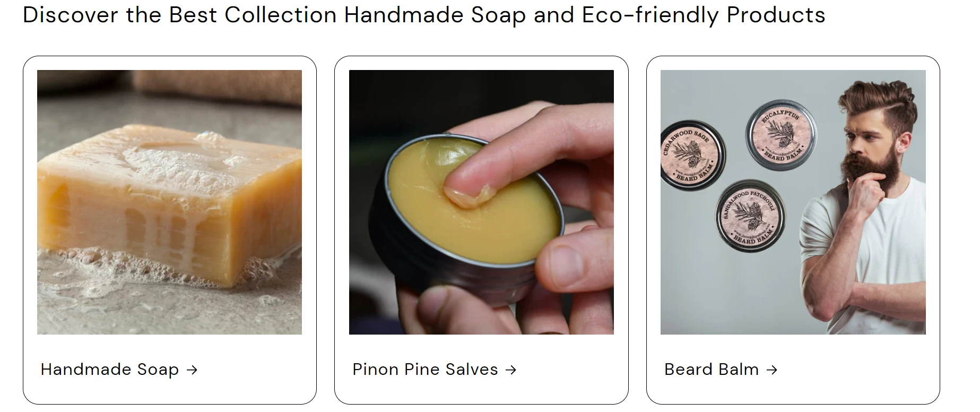
Task: Select the Sandalwood Patchouli Beard Balm tin
Action: click(750, 216)
